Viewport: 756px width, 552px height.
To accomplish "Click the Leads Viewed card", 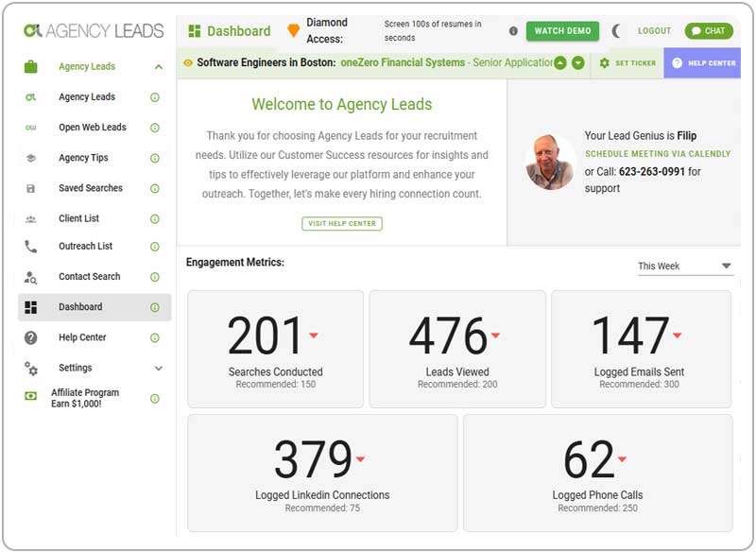I will tap(457, 349).
